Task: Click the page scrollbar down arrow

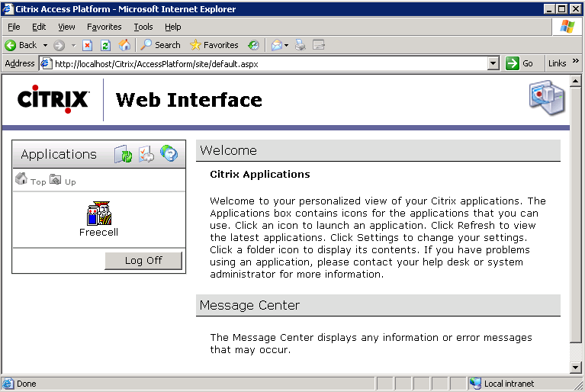Action: 576,368
